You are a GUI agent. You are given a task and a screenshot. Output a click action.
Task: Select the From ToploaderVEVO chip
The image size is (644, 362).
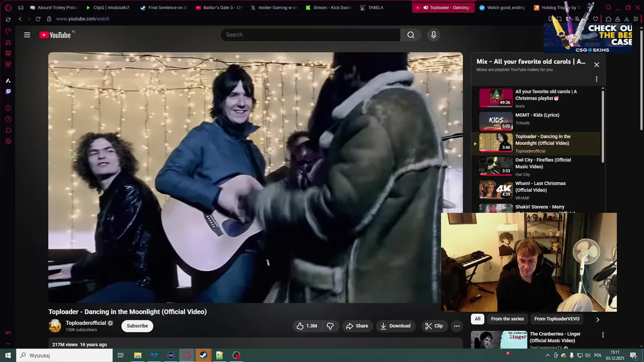coord(556,319)
